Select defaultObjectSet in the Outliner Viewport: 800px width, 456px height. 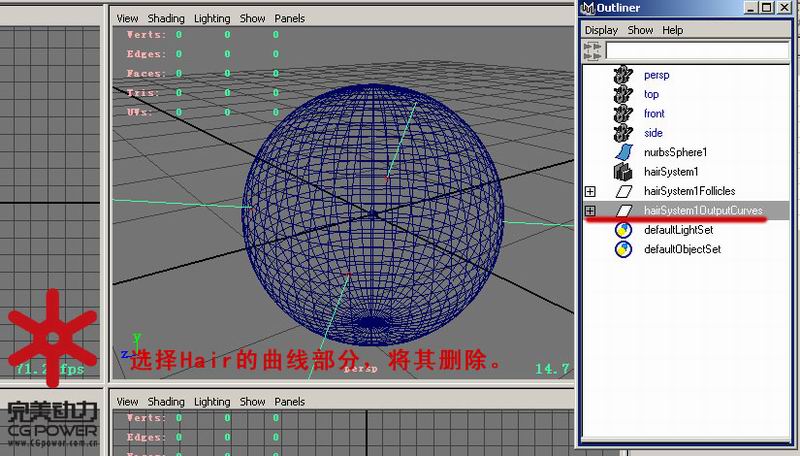click(x=686, y=249)
